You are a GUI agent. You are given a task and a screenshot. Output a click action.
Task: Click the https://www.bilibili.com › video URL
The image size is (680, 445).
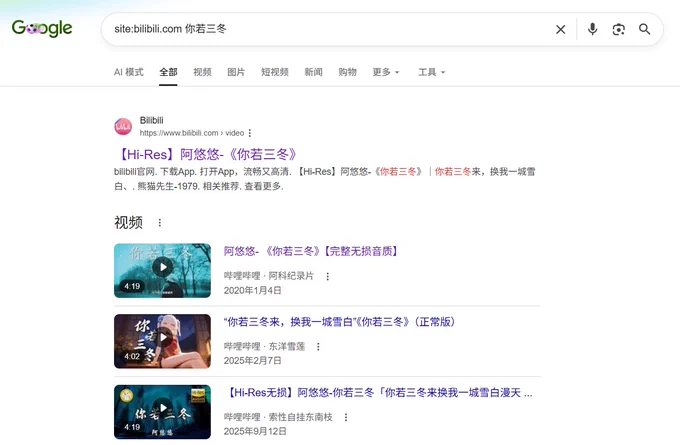[x=192, y=133]
